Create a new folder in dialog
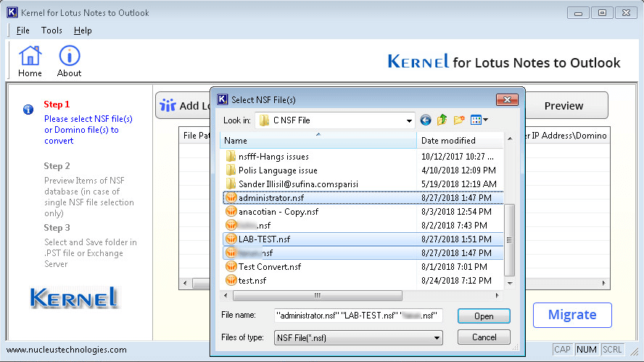 [x=459, y=120]
